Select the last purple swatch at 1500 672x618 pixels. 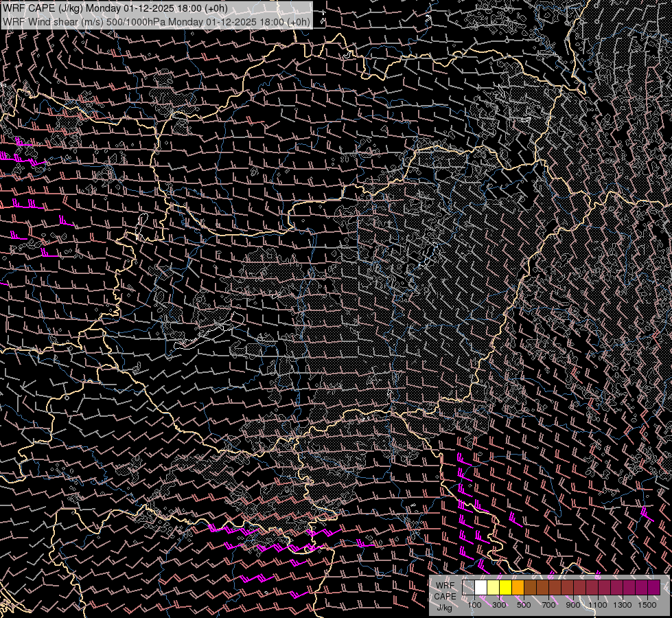pyautogui.click(x=654, y=587)
